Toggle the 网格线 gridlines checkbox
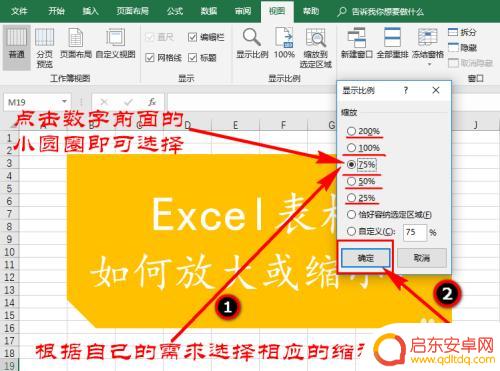This screenshot has width=500, height=371. click(x=150, y=58)
